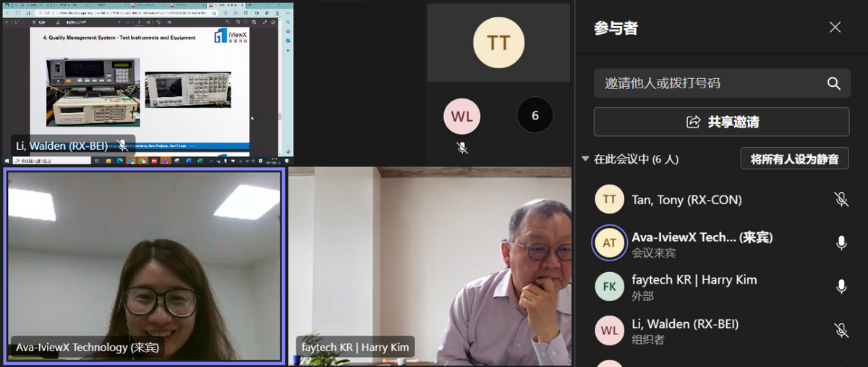
Task: Click the 外部 label under Harry Kim
Action: tap(642, 296)
